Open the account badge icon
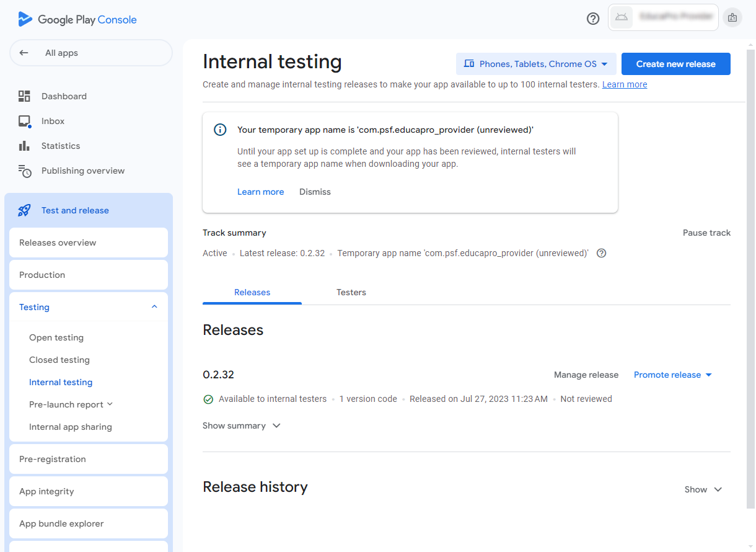Screen dimensions: 756x552 point(732,17)
